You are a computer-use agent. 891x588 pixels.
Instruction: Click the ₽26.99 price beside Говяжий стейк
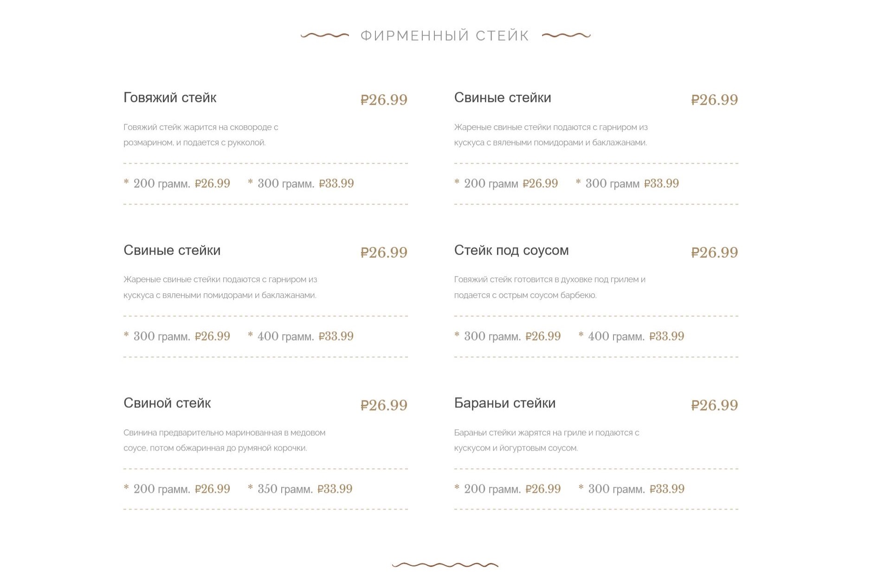pyautogui.click(x=384, y=100)
